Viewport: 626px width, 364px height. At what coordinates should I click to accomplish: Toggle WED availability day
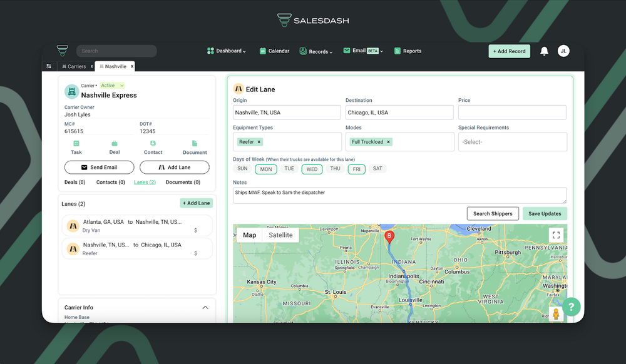(x=312, y=169)
